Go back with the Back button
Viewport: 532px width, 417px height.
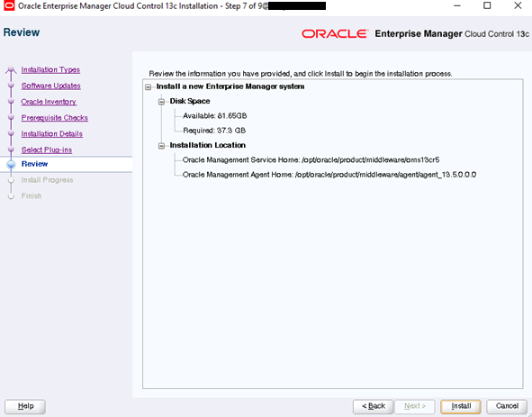373,406
